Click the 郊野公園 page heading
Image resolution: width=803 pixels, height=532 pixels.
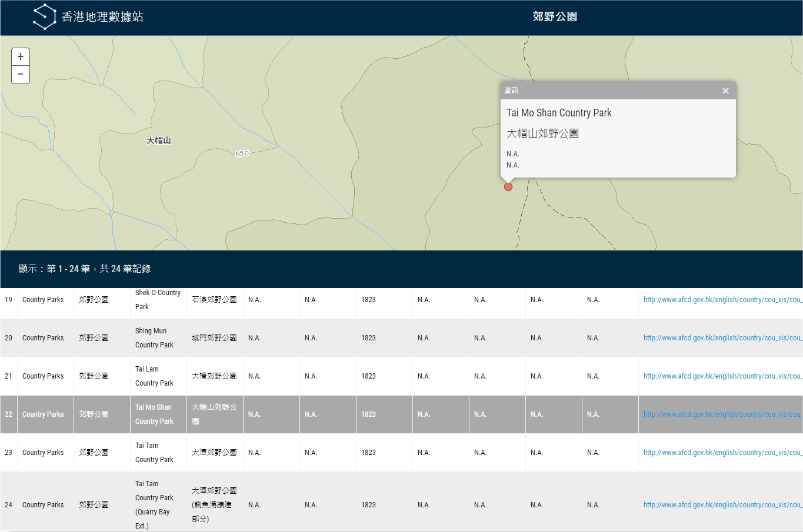click(x=555, y=17)
